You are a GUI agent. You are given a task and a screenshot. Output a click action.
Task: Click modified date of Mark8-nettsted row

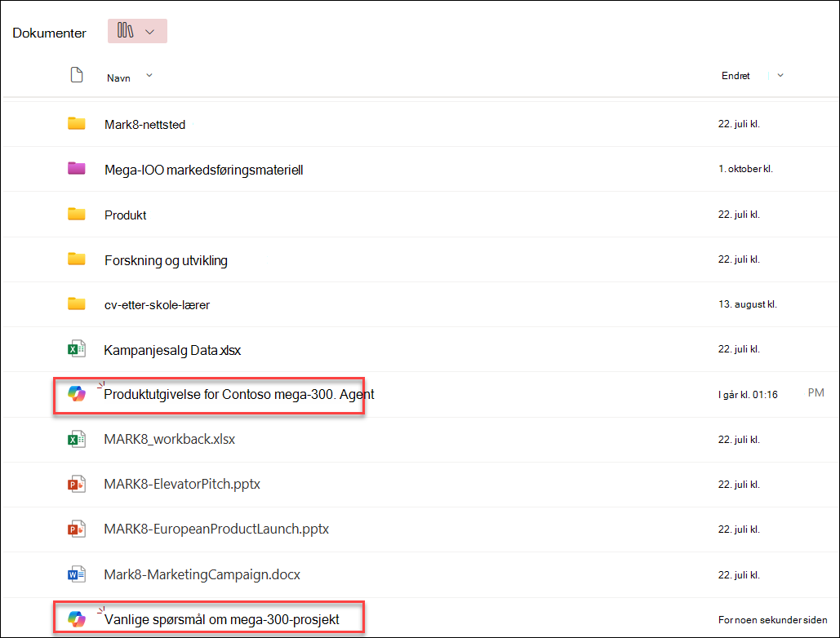click(739, 124)
